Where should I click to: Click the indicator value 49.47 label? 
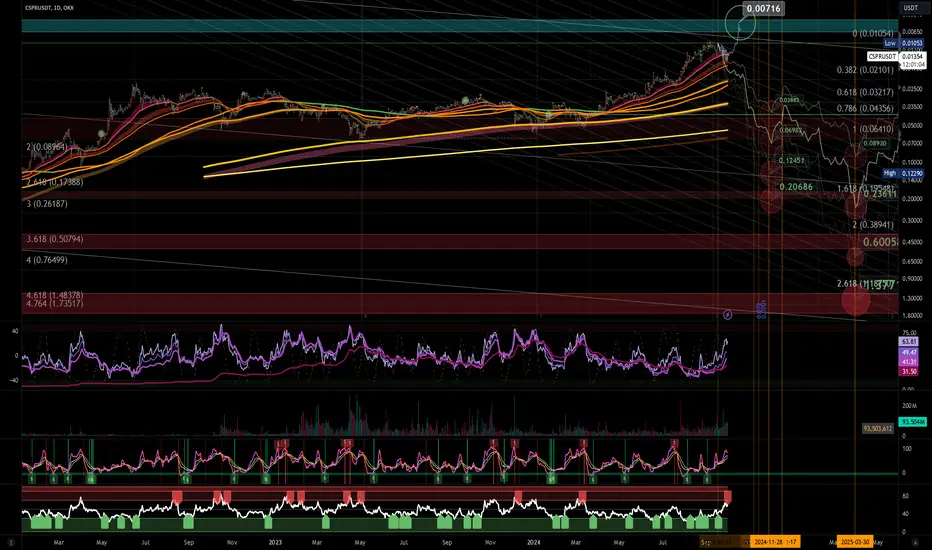click(909, 353)
